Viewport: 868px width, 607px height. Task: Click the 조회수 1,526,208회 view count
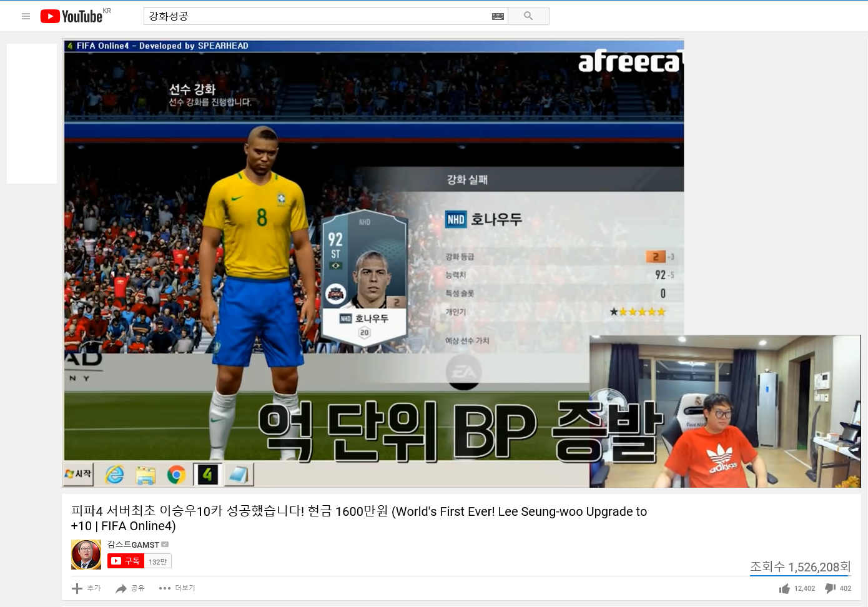(801, 567)
